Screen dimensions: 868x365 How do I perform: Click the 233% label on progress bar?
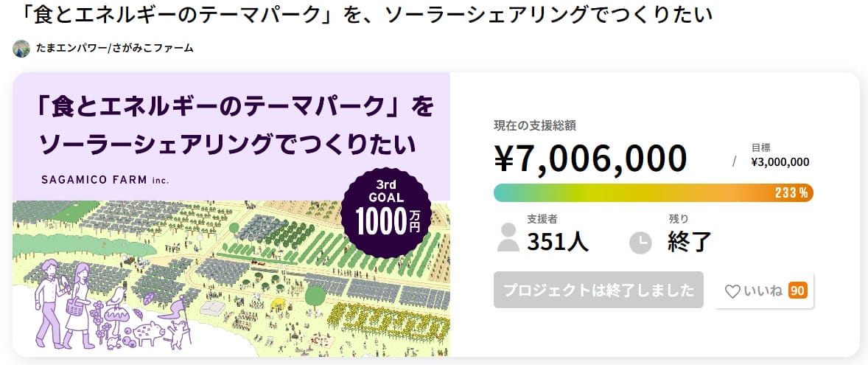point(791,193)
